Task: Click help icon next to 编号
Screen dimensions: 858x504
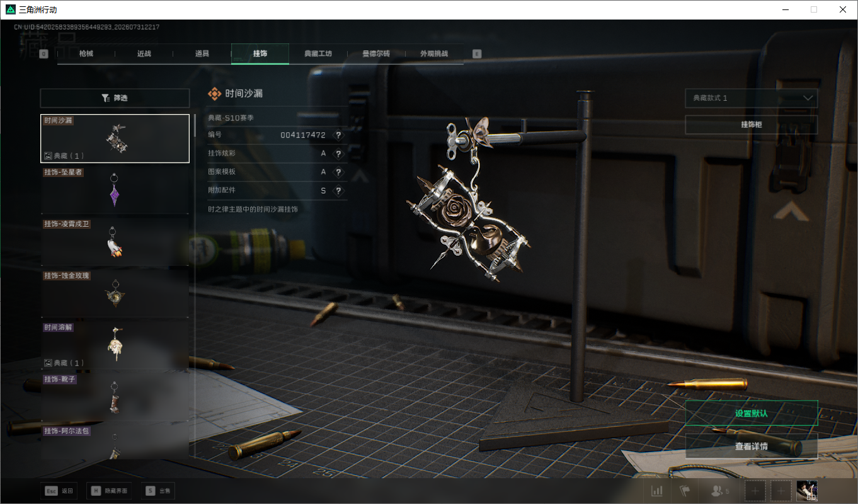Action: pos(338,135)
